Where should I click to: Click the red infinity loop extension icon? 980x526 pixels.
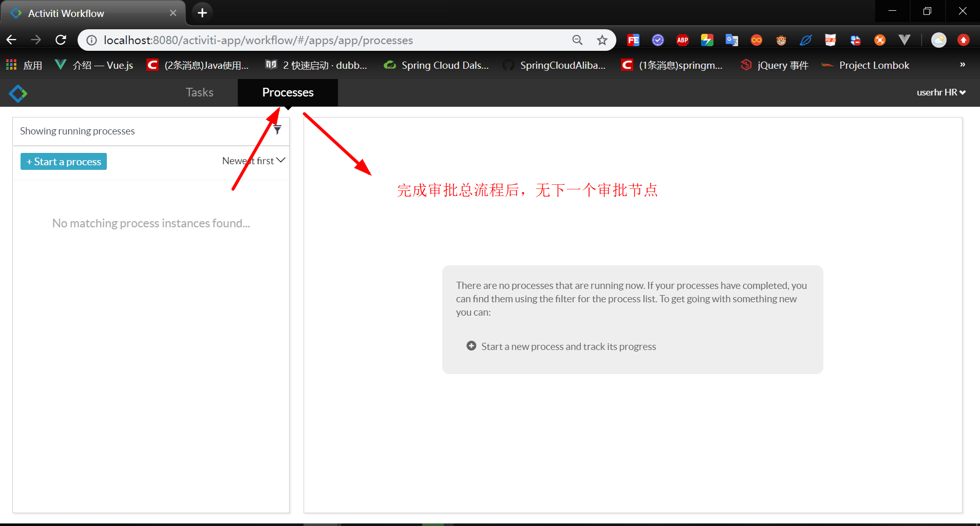[757, 40]
